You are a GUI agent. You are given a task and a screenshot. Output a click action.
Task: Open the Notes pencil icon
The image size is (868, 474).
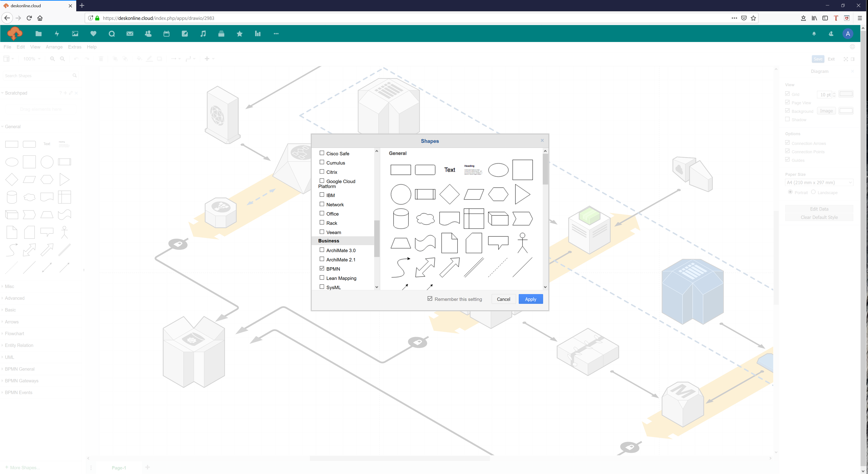point(185,34)
